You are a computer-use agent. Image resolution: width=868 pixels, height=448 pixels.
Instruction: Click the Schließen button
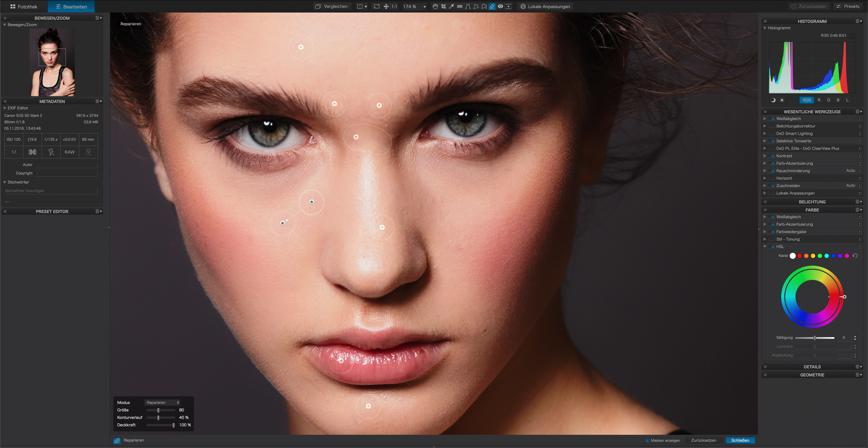click(740, 440)
